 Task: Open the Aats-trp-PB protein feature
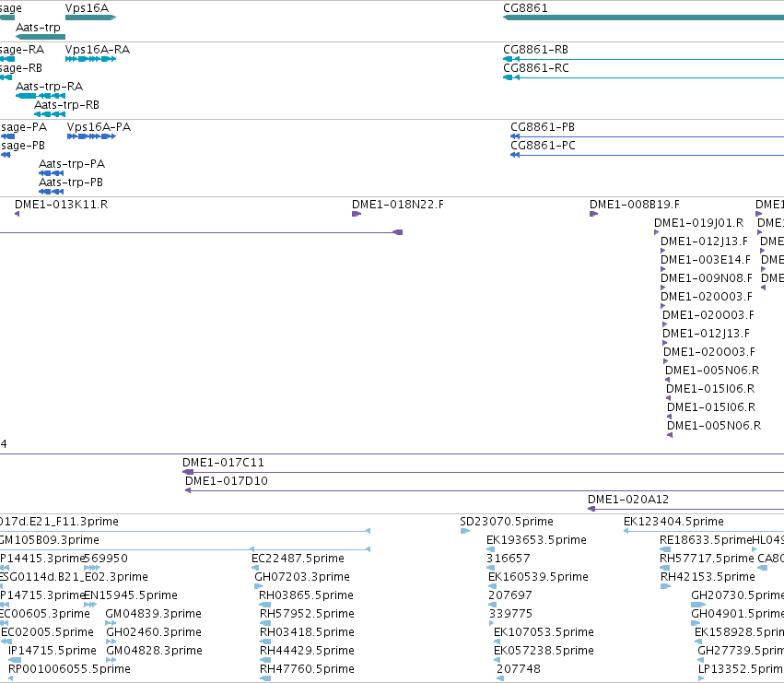[x=71, y=183]
